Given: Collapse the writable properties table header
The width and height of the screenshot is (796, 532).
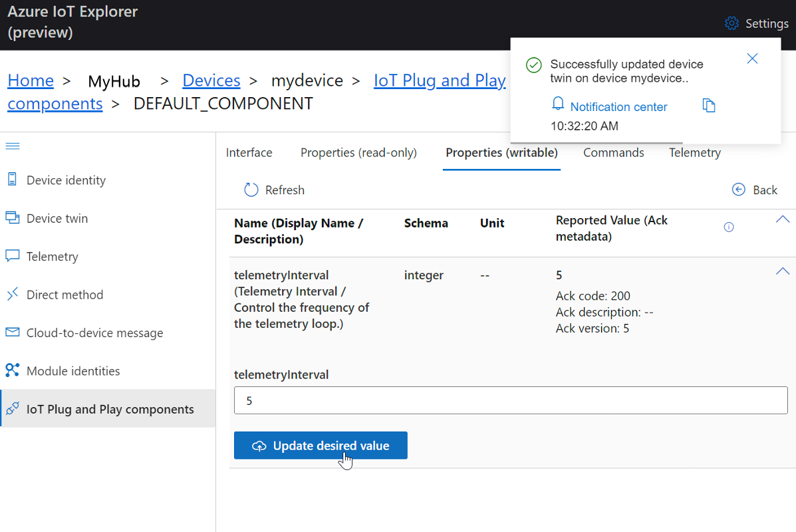Looking at the screenshot, I should point(783,219).
